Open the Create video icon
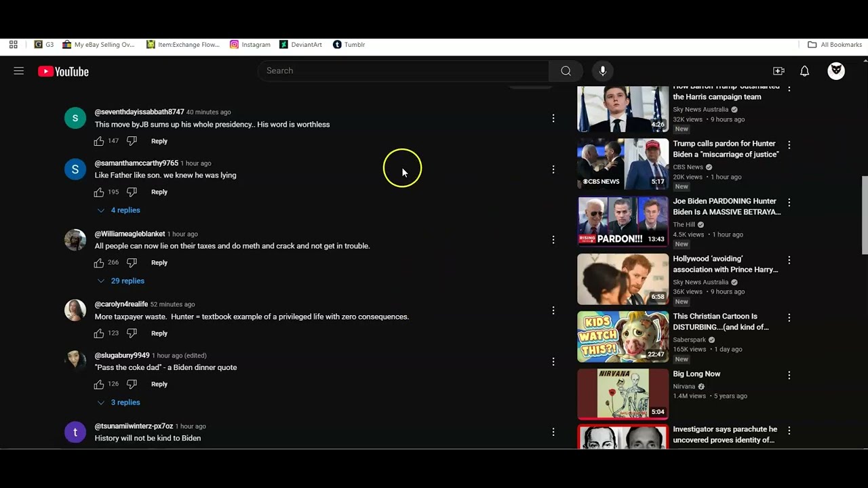Screen dimensions: 868x488 pos(778,71)
